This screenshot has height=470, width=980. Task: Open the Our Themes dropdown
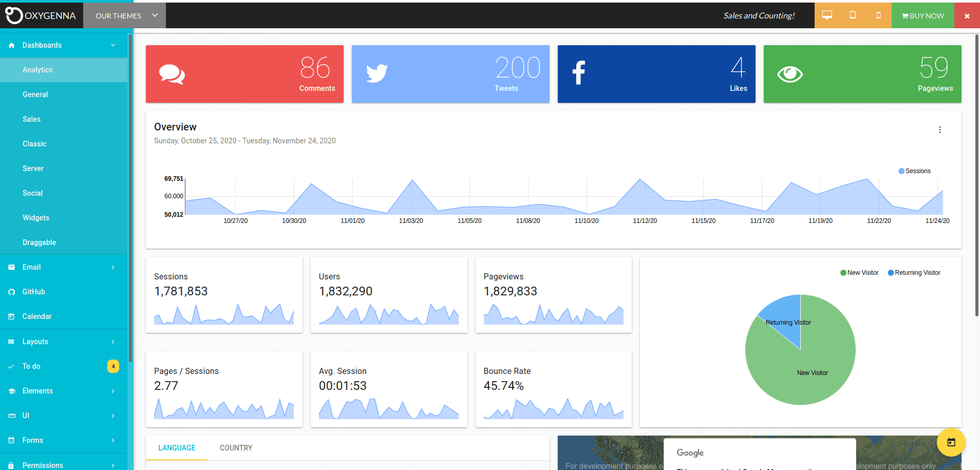point(124,15)
